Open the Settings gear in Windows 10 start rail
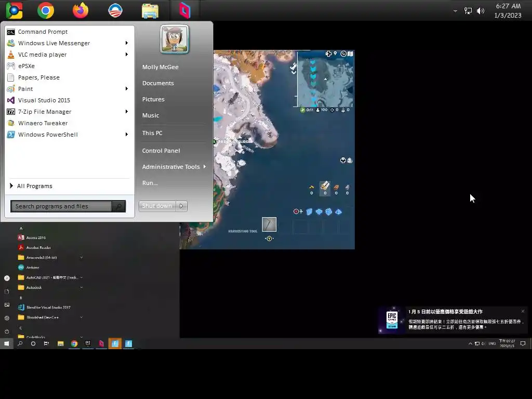Viewport: 532px width, 399px height. pyautogui.click(x=7, y=318)
